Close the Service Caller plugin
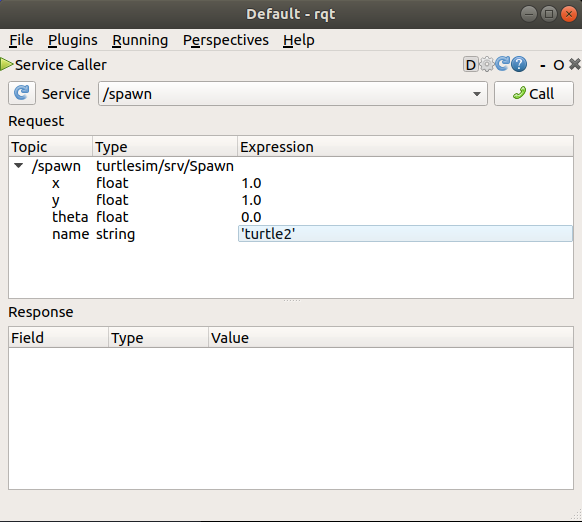 [x=575, y=64]
